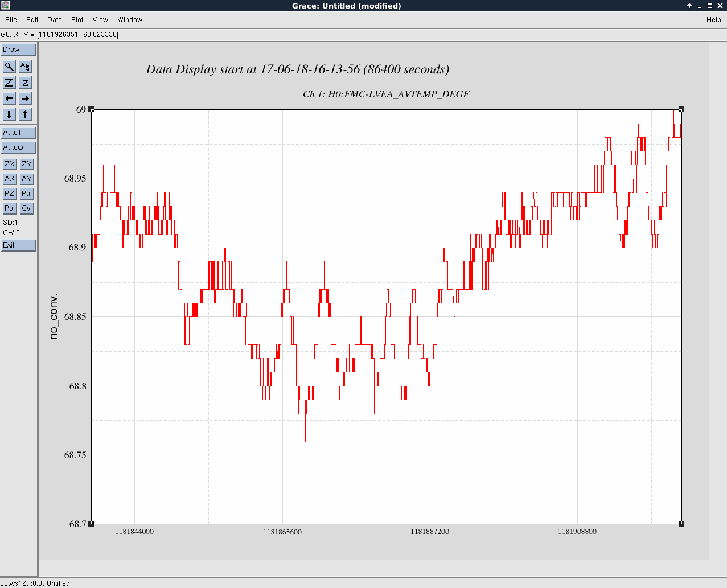Click the PZ button
Image resolution: width=727 pixels, height=588 pixels.
click(10, 194)
